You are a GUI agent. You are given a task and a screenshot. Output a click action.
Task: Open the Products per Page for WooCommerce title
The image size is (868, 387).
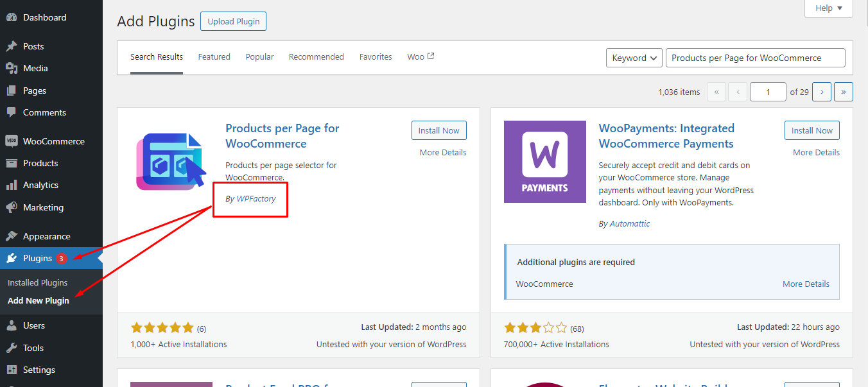pos(282,136)
